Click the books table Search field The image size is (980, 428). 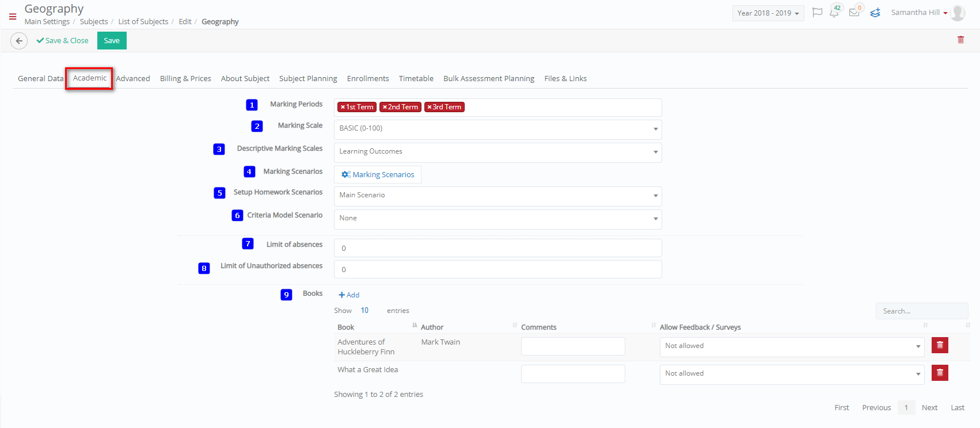coord(922,311)
